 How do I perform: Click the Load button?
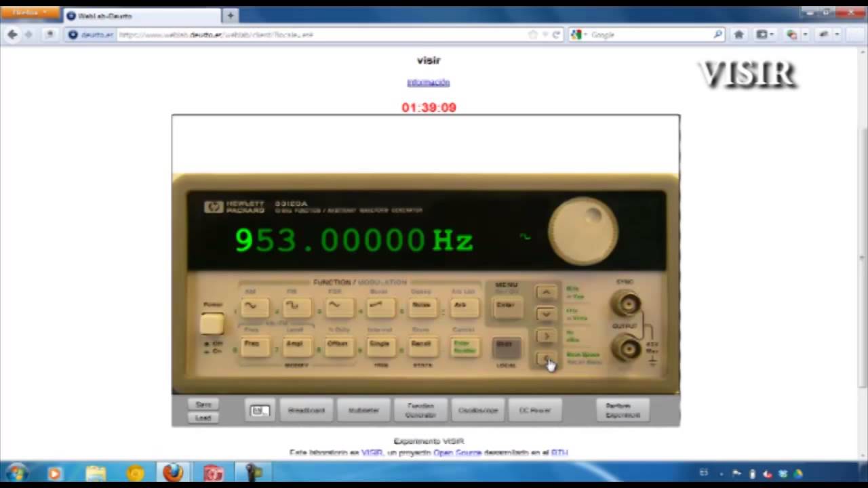[x=203, y=418]
